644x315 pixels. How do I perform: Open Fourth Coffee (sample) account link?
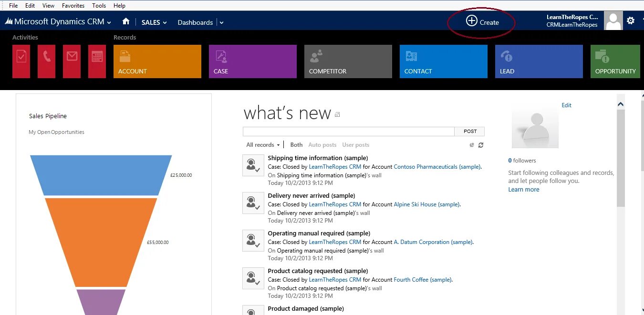pos(423,280)
